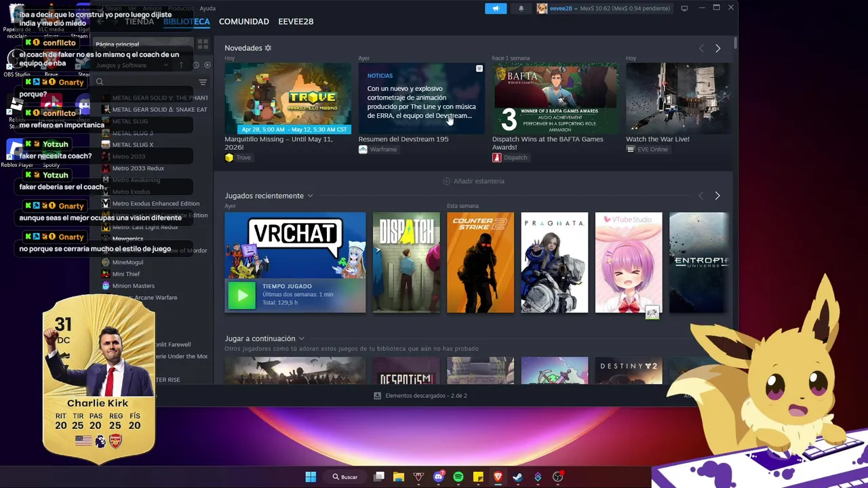The image size is (868, 488).
Task: Open Task View from the taskbar
Action: tap(379, 476)
